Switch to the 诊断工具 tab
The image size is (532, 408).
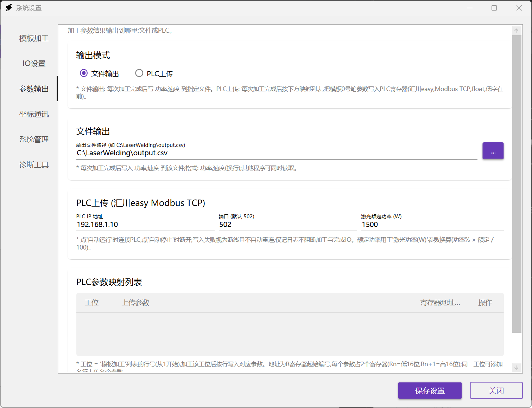(34, 165)
